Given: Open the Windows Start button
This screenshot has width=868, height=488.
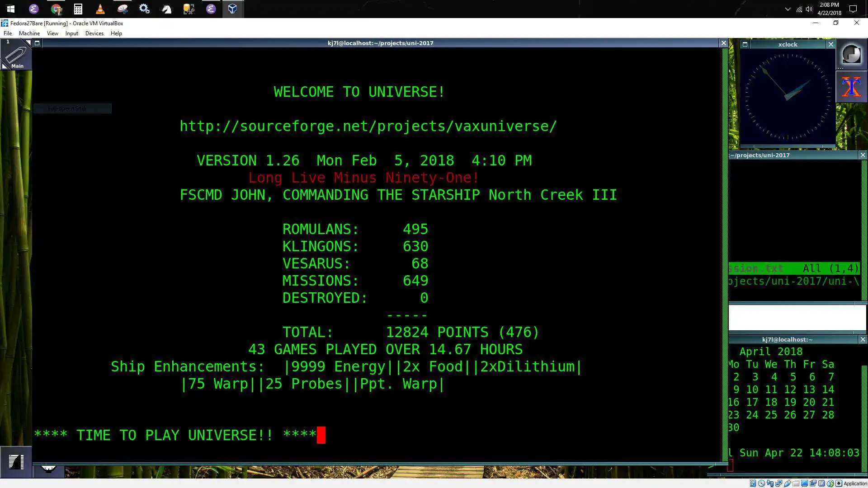Looking at the screenshot, I should tap(11, 9).
